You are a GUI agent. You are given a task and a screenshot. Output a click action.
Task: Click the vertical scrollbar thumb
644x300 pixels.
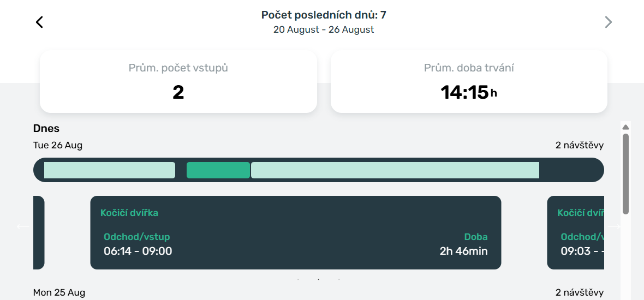[626, 173]
